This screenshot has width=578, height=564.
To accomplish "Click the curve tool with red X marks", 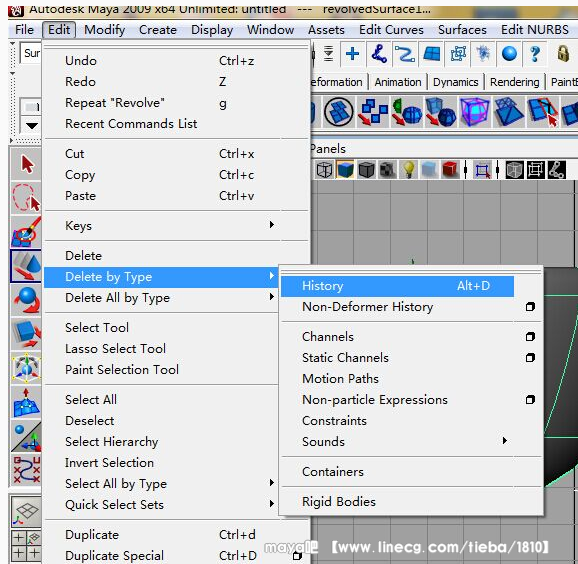I will pos(26,470).
